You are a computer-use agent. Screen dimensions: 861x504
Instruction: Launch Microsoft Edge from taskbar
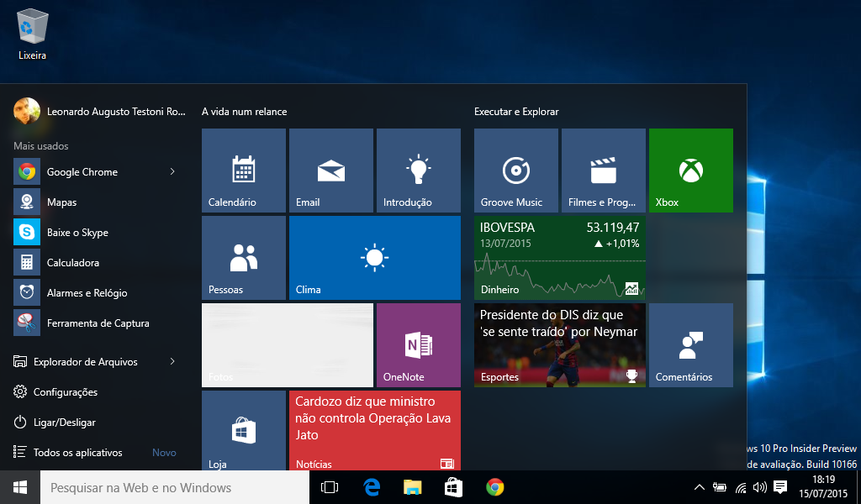pos(372,487)
